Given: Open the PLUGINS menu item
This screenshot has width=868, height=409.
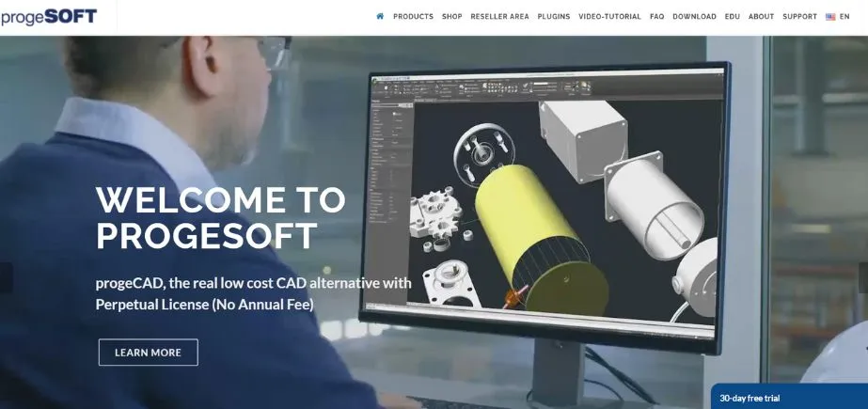Looking at the screenshot, I should 554,17.
